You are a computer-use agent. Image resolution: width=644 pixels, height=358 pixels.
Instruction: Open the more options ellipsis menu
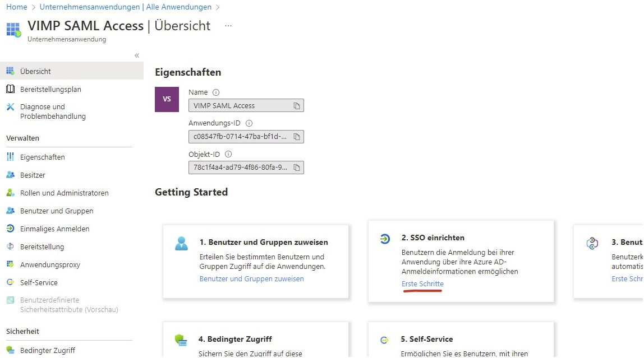228,25
